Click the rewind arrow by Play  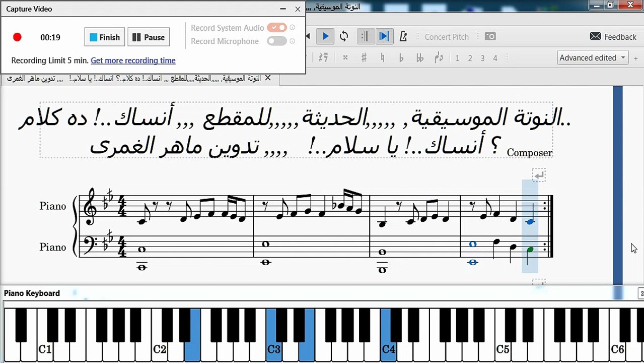pyautogui.click(x=308, y=36)
